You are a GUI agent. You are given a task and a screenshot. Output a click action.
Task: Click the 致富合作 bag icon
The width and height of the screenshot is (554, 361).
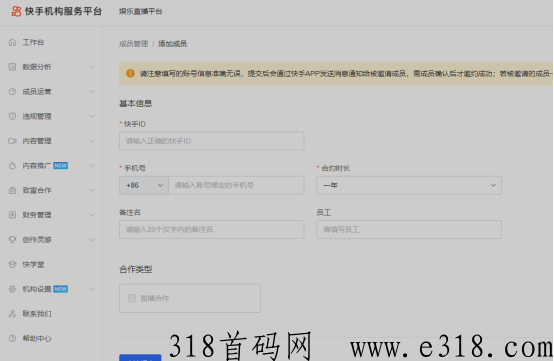(x=12, y=190)
